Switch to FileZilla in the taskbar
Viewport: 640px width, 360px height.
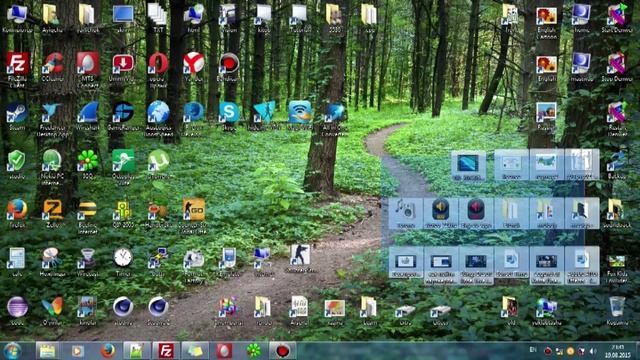click(x=166, y=351)
